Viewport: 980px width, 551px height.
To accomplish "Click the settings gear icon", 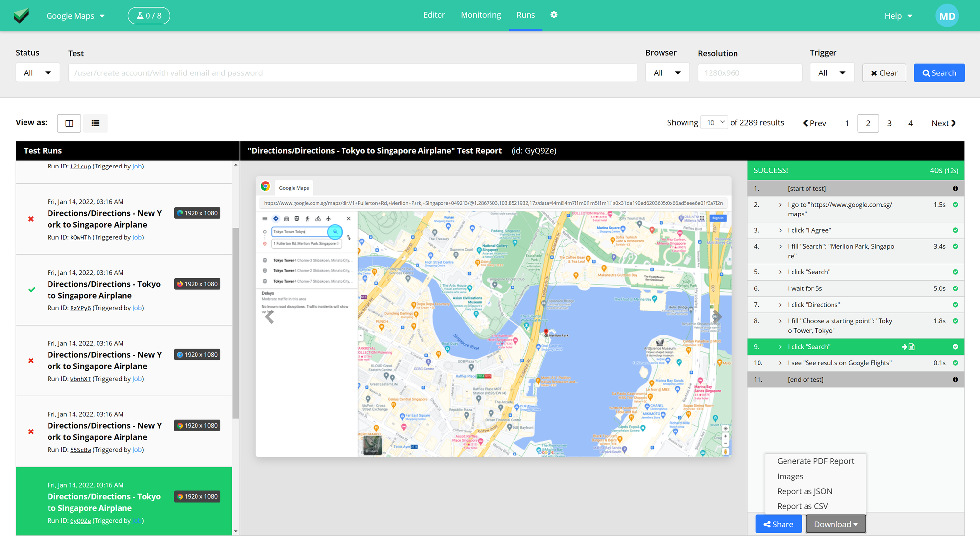I will tap(554, 15).
